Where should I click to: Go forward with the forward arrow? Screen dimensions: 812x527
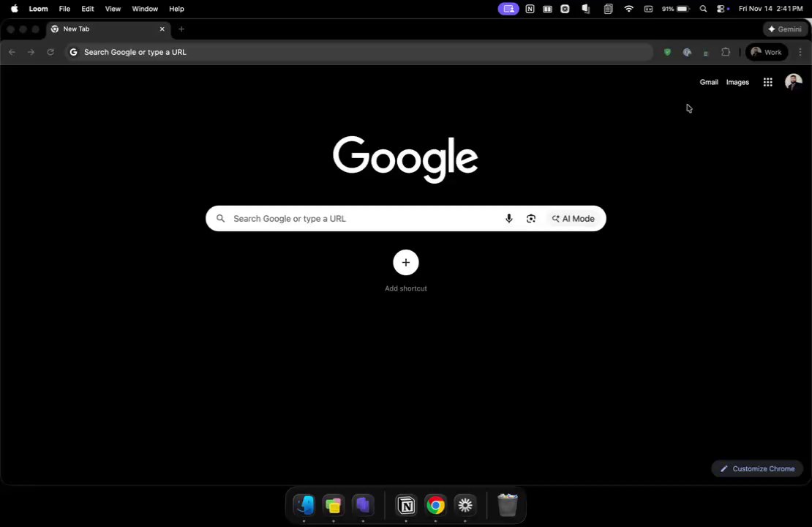(x=31, y=52)
